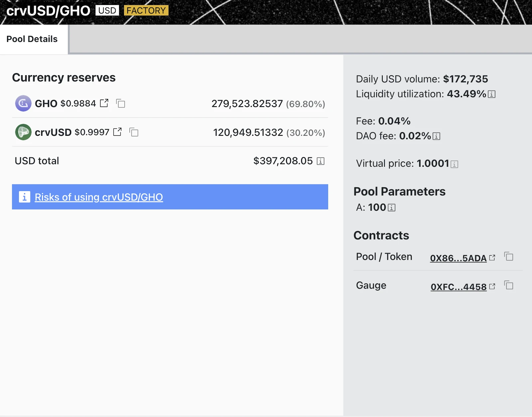The height and width of the screenshot is (417, 532).
Task: Click the FACTORY pool badge
Action: (146, 11)
